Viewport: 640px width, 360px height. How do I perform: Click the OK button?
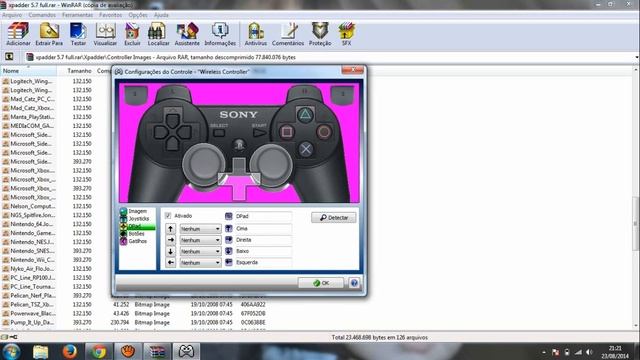(x=321, y=283)
